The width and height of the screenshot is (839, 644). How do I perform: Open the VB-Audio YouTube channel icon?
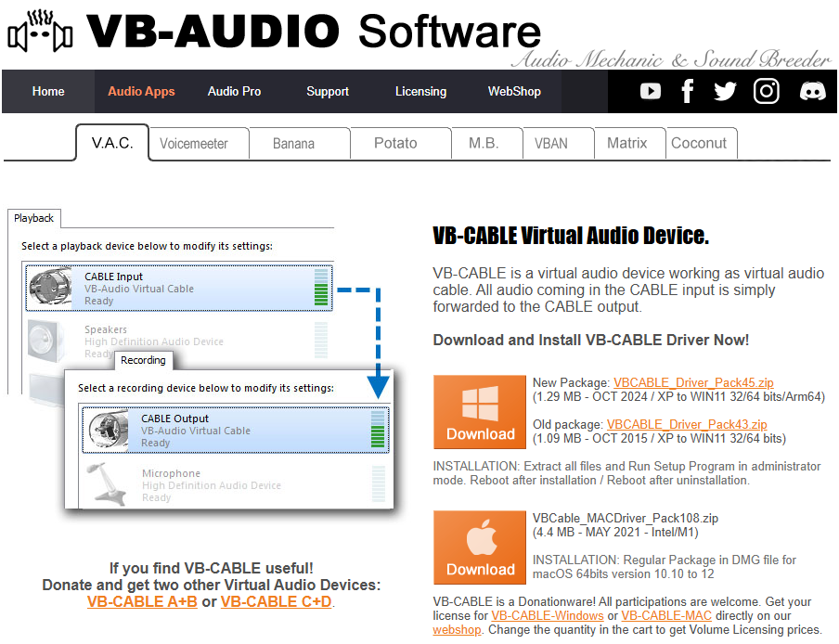click(x=650, y=92)
